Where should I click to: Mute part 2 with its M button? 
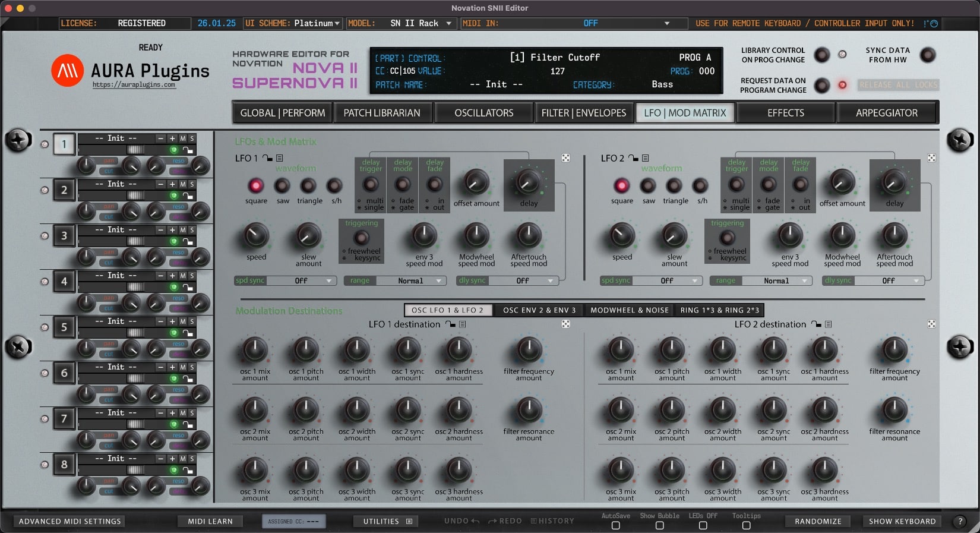pos(183,184)
